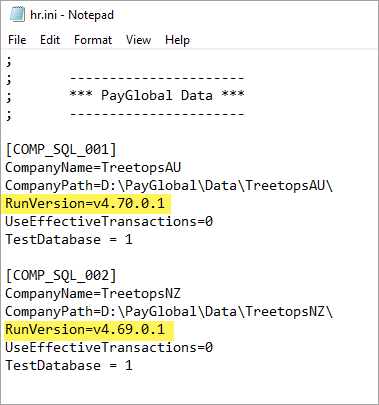This screenshot has width=379, height=405.
Task: Click the hr.ini - Notepad title text
Action: (x=72, y=15)
